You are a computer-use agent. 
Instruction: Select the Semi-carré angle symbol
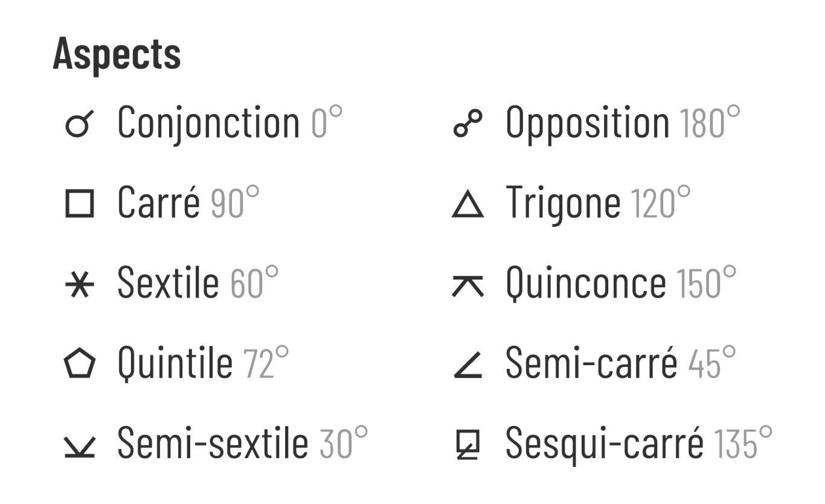tap(467, 366)
